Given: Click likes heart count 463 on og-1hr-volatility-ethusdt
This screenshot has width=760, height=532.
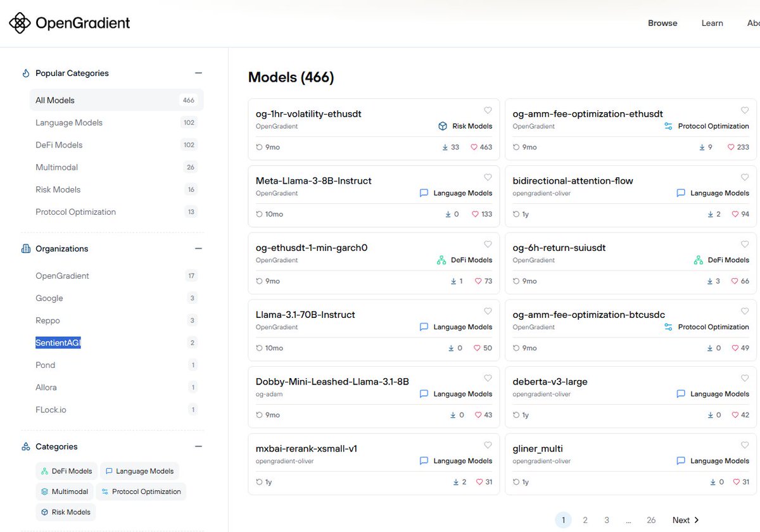Looking at the screenshot, I should (x=481, y=147).
